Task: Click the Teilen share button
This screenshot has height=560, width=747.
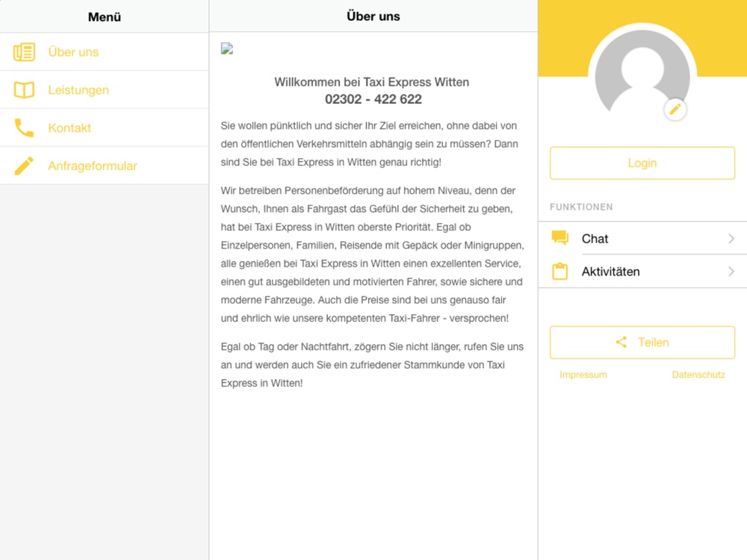Action: (x=642, y=343)
